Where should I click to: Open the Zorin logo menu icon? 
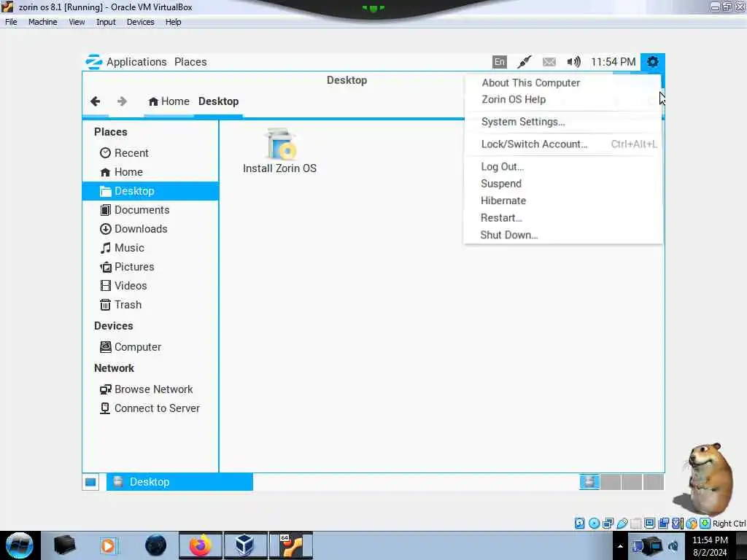coord(93,62)
